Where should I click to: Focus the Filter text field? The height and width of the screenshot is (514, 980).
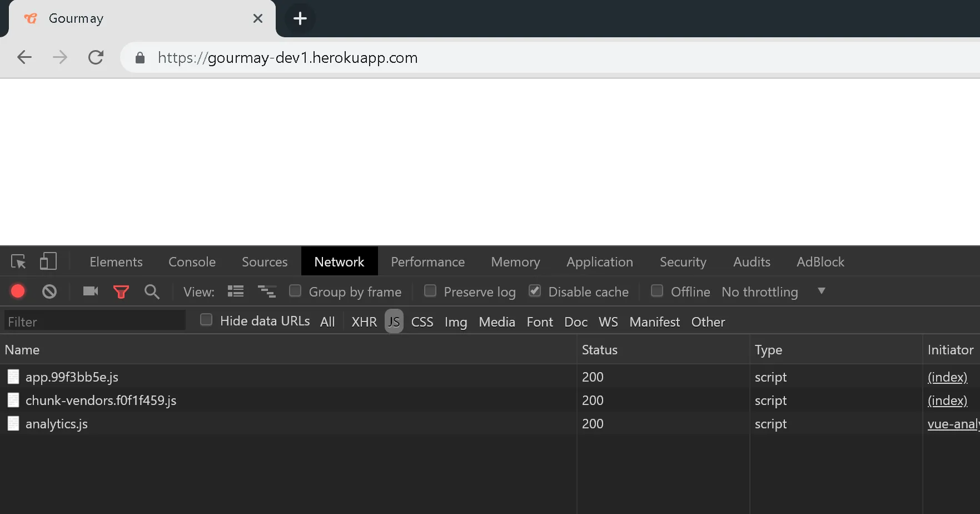click(94, 322)
